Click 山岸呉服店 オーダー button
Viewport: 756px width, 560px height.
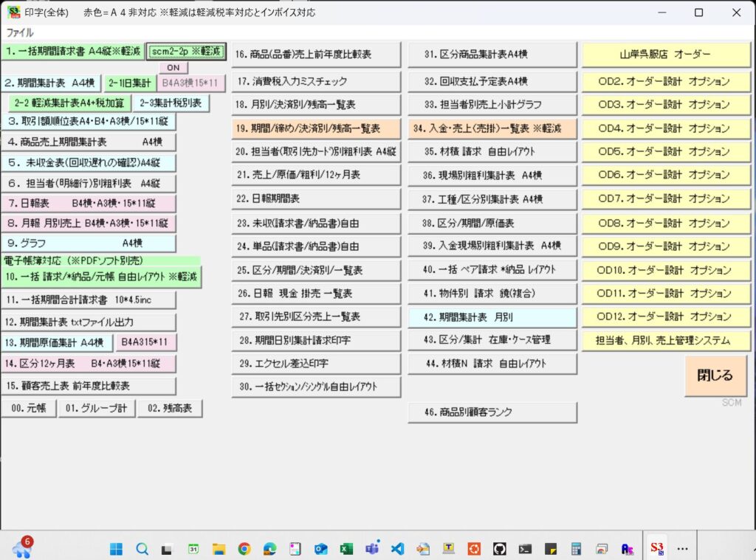(666, 55)
